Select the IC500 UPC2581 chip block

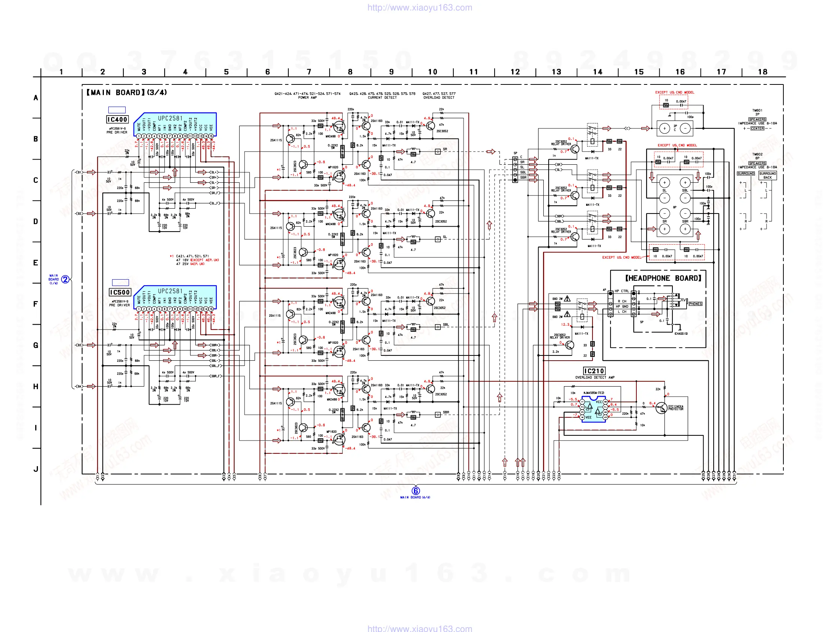tap(175, 297)
